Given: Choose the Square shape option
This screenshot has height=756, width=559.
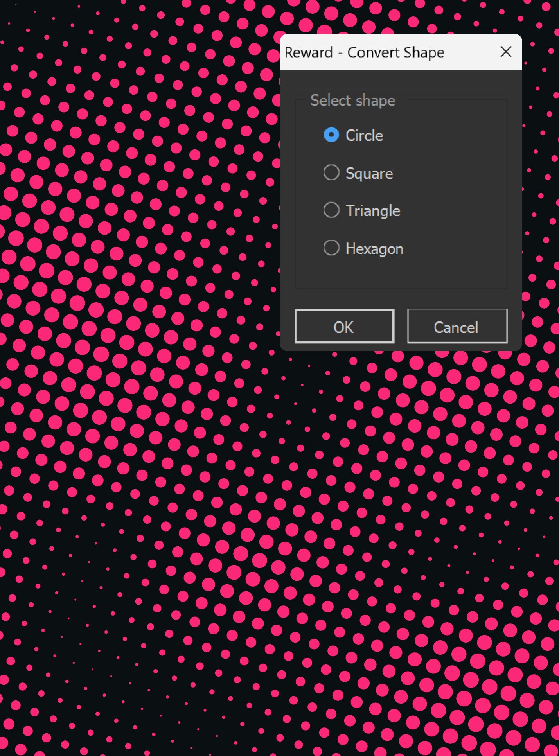Looking at the screenshot, I should point(331,172).
